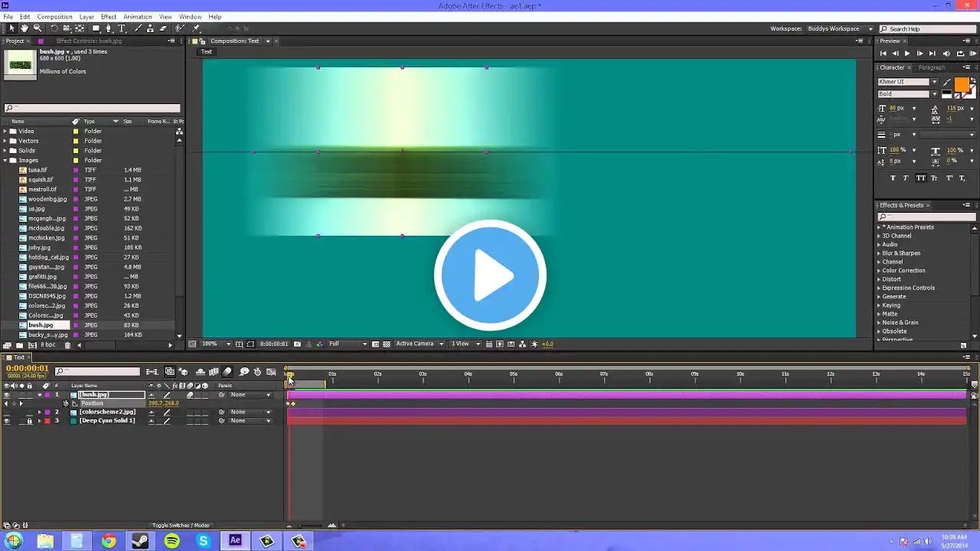Open the Effect menu
Viewport: 980px width, 551px height.
(x=109, y=17)
